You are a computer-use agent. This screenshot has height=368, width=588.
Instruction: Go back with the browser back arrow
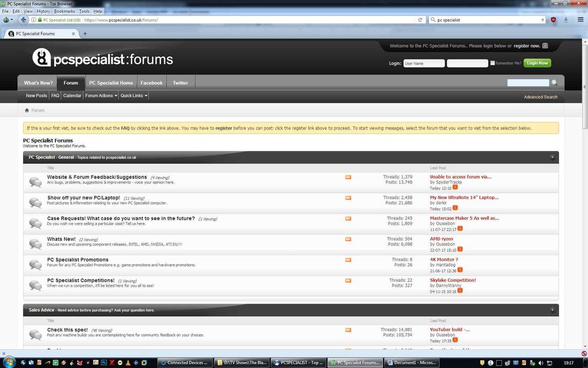point(23,20)
